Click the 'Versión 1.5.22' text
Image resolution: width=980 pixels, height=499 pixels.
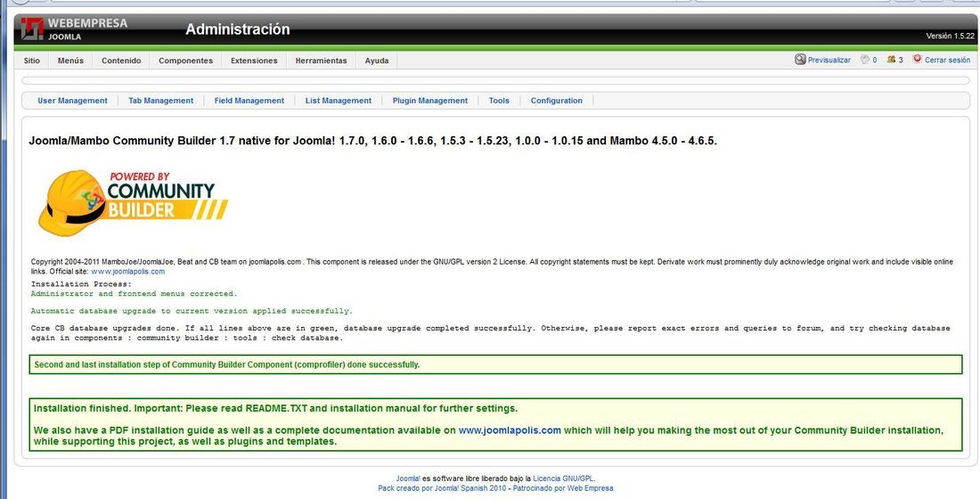coord(950,37)
